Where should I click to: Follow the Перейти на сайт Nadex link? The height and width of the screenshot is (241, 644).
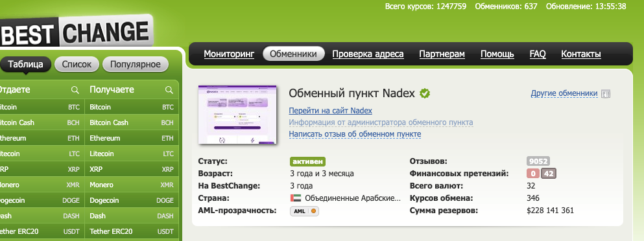point(331,111)
